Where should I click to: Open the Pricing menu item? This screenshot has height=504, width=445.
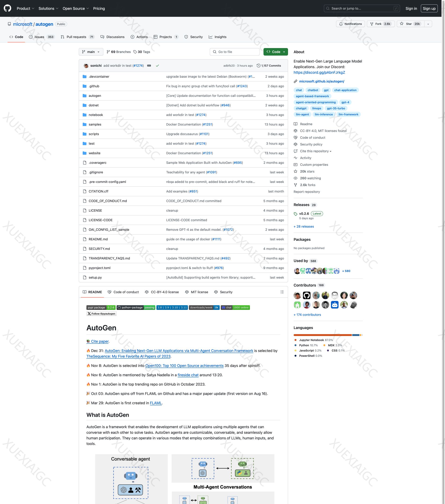click(x=99, y=8)
